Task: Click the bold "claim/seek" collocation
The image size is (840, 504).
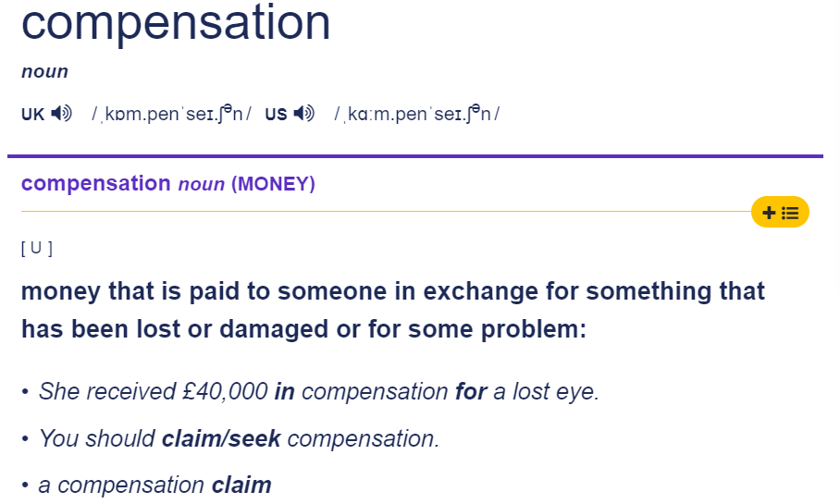Action: click(221, 438)
